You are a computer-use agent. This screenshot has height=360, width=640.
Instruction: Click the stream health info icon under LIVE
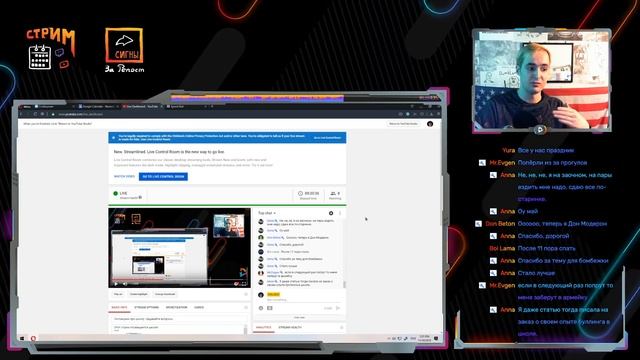(140, 198)
